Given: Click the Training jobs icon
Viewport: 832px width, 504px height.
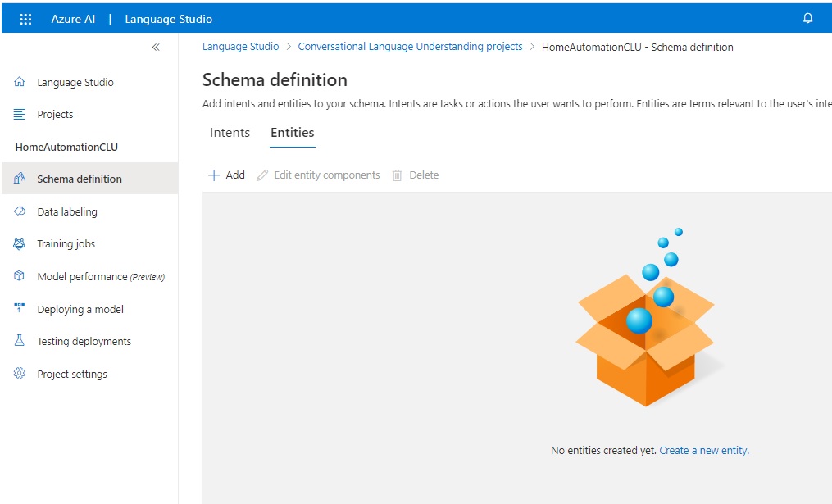Looking at the screenshot, I should click(x=20, y=244).
